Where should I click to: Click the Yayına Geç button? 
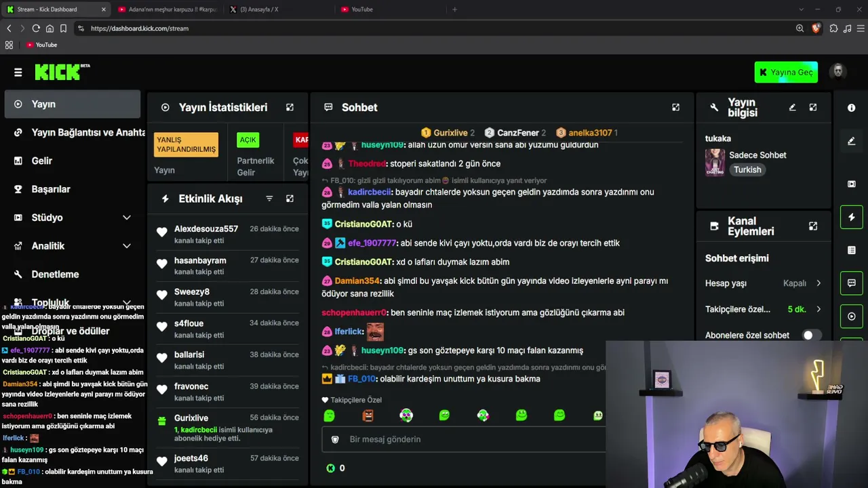[786, 73]
